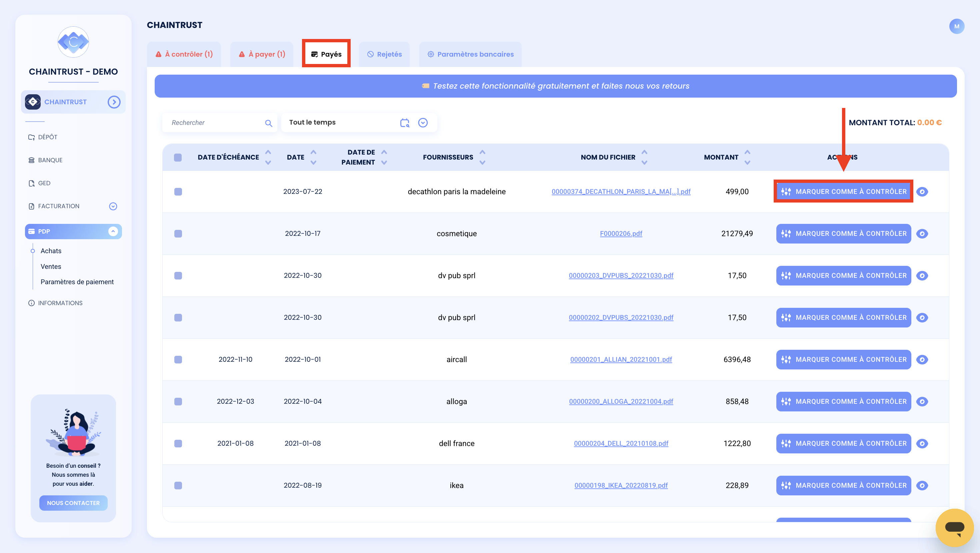Check the ikea row checkbox

click(x=178, y=485)
